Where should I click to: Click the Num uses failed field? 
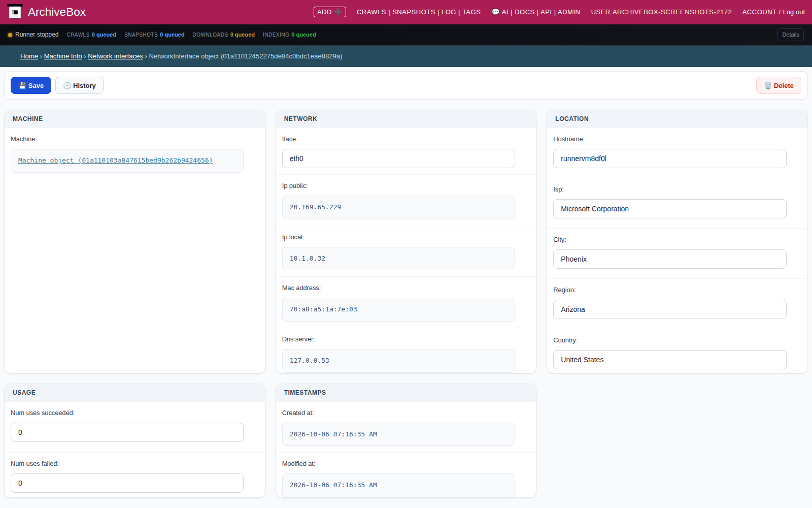(x=127, y=483)
